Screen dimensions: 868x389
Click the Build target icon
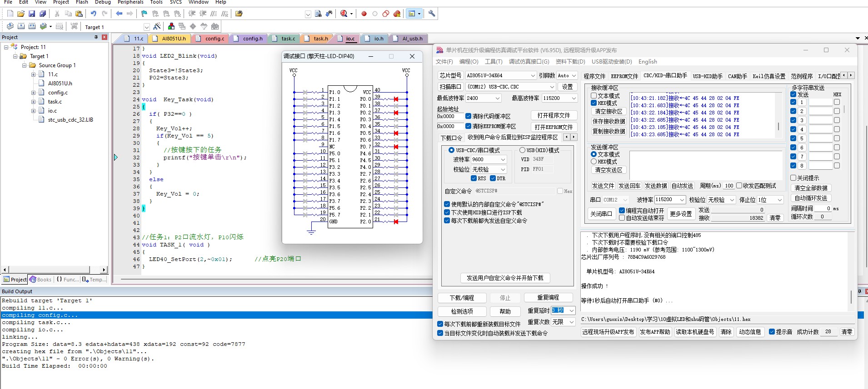[21, 26]
